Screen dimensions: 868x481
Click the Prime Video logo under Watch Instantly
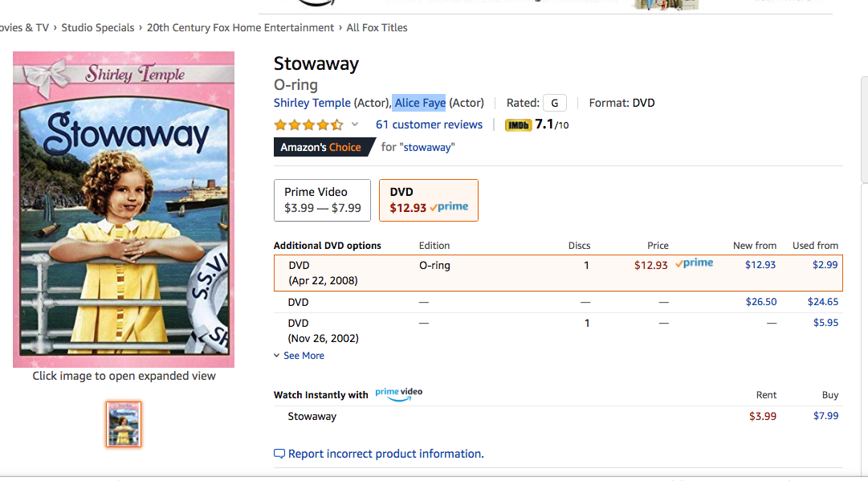click(x=398, y=394)
